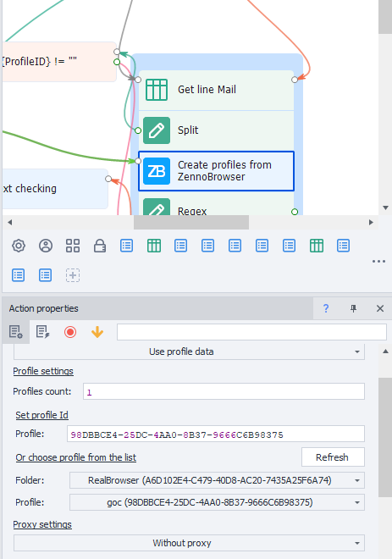Open the gear settings icon in toolbar
The width and height of the screenshot is (392, 559).
(19, 246)
